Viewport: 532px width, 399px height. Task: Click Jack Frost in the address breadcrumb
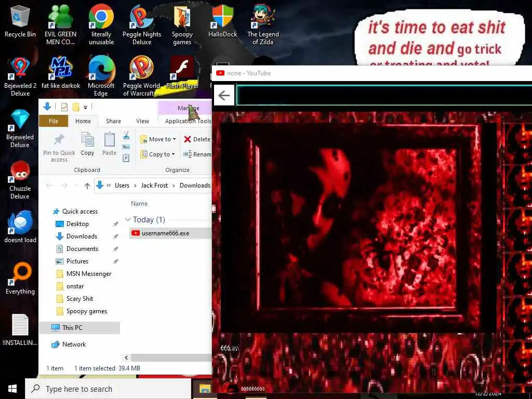coord(154,185)
